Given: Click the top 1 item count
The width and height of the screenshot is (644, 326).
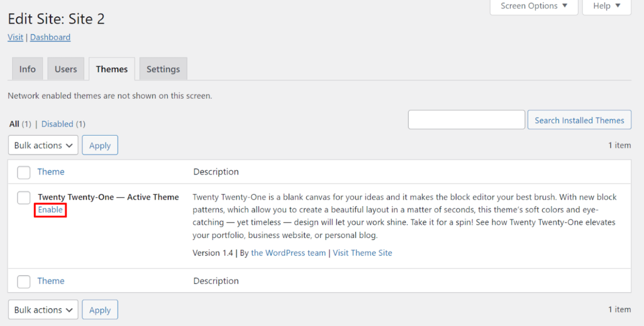Looking at the screenshot, I should coord(619,144).
